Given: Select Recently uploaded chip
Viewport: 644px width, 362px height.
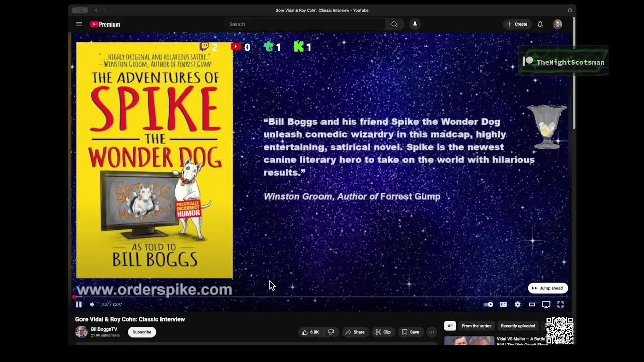Looking at the screenshot, I should tap(518, 326).
